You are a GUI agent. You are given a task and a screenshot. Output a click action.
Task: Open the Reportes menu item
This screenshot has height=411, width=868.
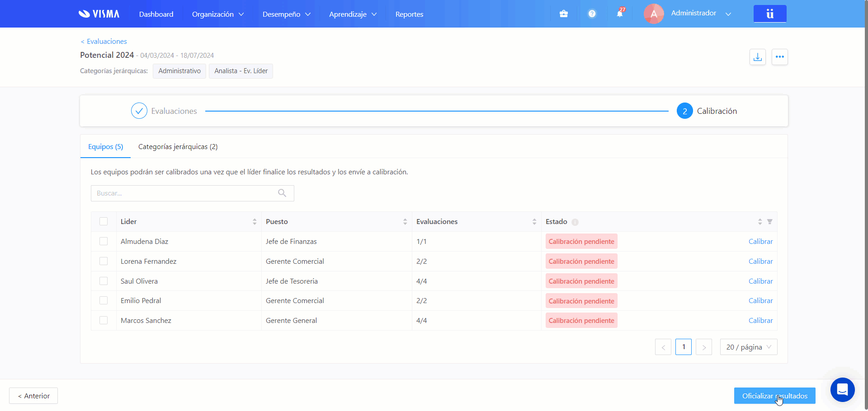click(x=409, y=14)
